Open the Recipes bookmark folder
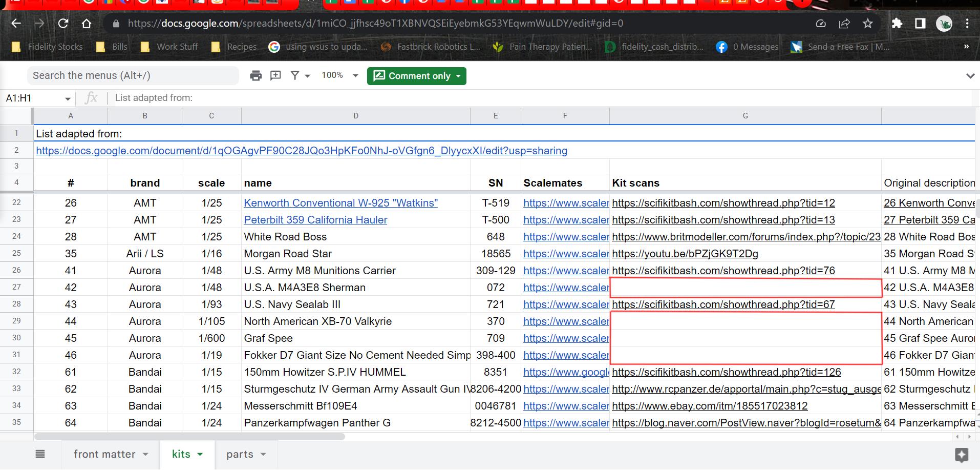This screenshot has width=980, height=470. pyautogui.click(x=234, y=47)
